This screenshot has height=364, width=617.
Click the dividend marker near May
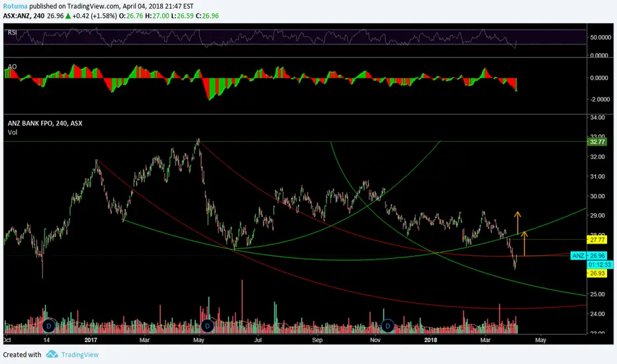pos(207,326)
